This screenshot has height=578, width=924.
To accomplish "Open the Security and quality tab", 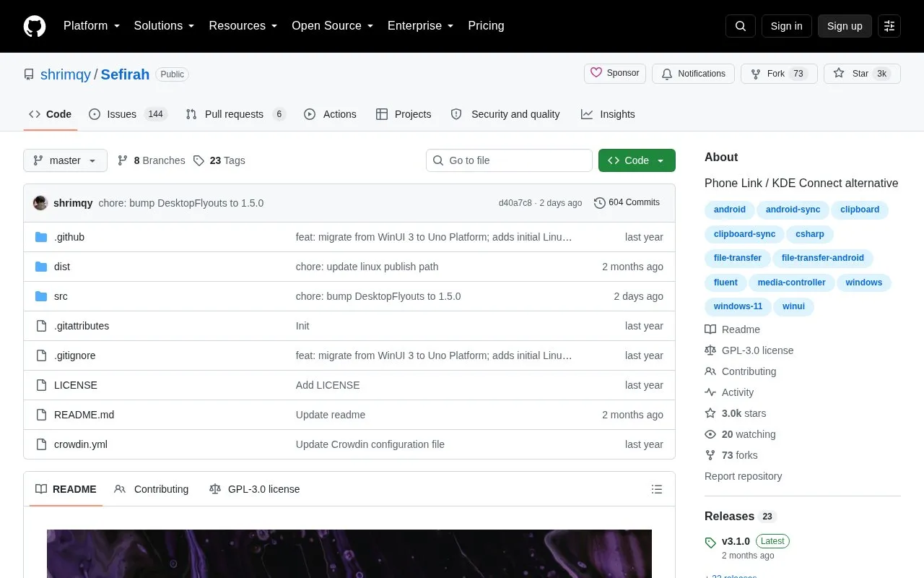I will (x=505, y=114).
